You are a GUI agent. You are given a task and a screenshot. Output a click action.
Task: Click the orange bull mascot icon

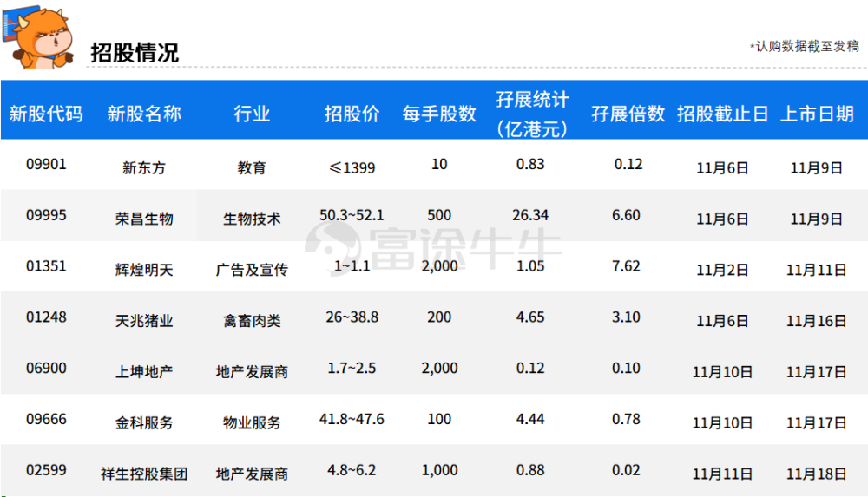click(x=37, y=37)
